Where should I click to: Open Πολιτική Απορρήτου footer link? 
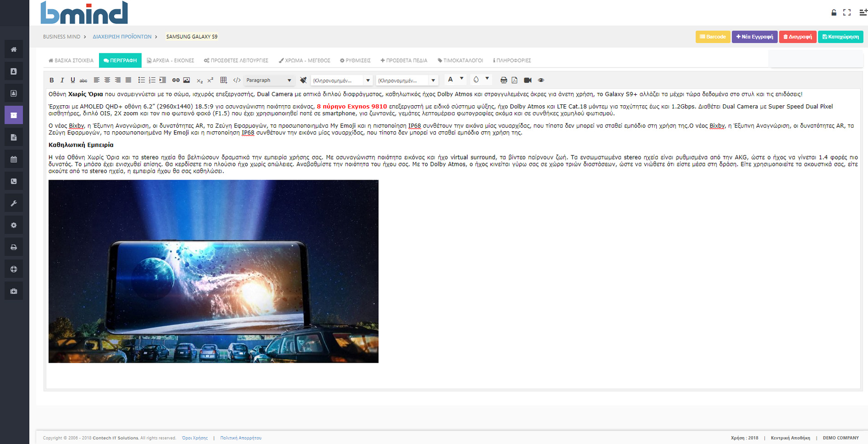coord(241,438)
